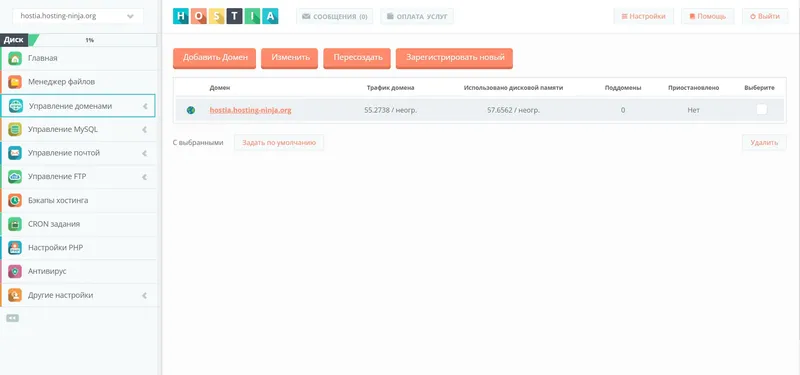Click the Добавить Домен button
The width and height of the screenshot is (800, 375).
(x=214, y=58)
